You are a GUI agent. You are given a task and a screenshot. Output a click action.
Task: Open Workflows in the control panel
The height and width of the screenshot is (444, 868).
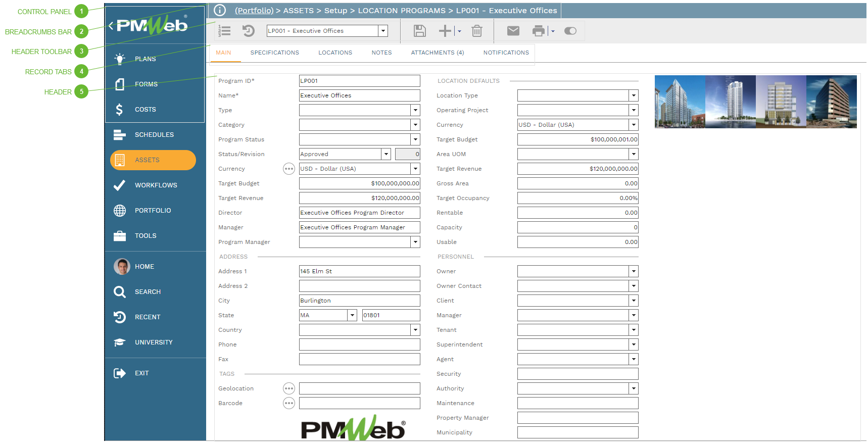pyautogui.click(x=156, y=185)
